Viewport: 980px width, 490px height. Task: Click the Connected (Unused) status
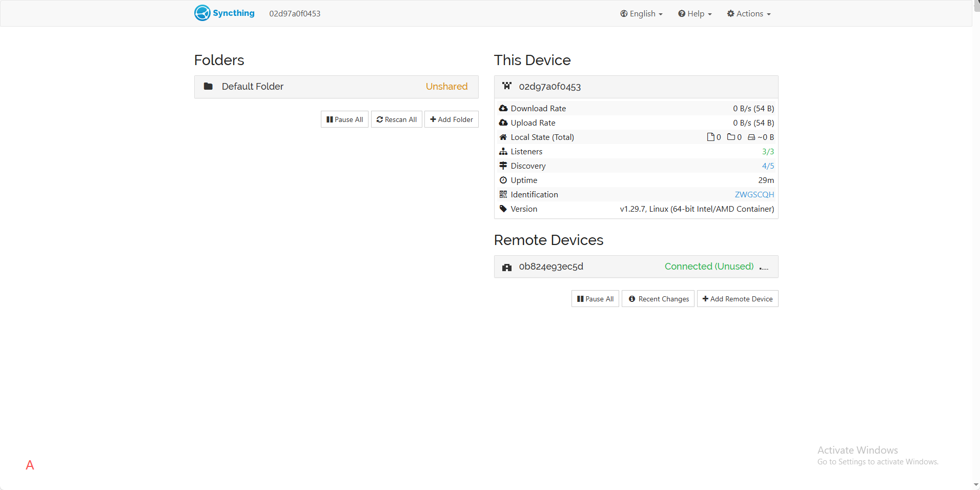(709, 267)
